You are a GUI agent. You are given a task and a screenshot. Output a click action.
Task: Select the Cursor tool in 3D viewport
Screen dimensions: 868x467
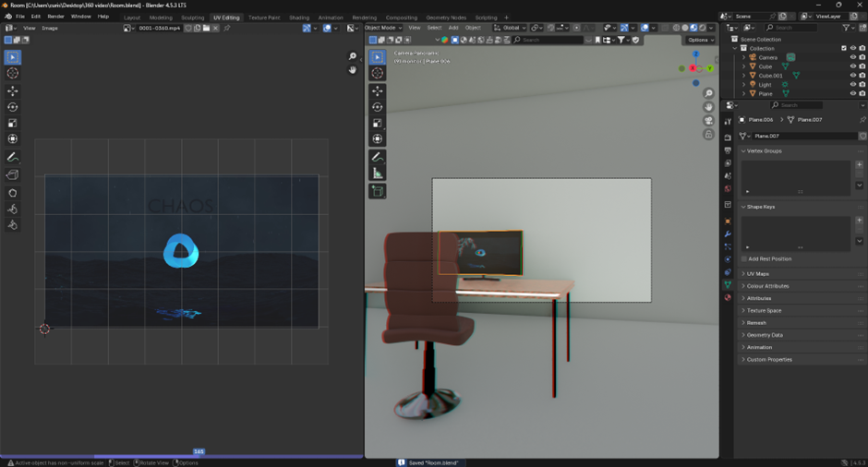pos(378,74)
